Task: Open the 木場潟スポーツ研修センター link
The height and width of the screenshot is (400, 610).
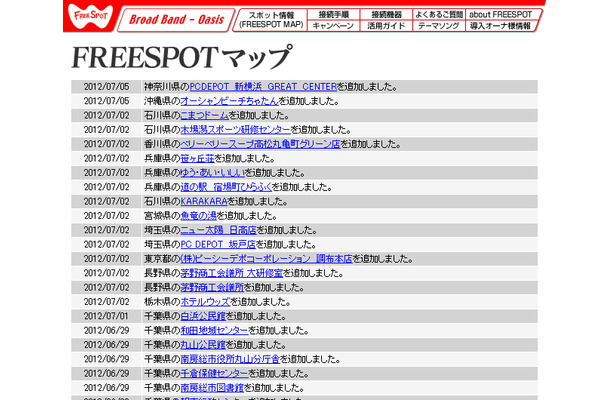Action: [x=236, y=129]
